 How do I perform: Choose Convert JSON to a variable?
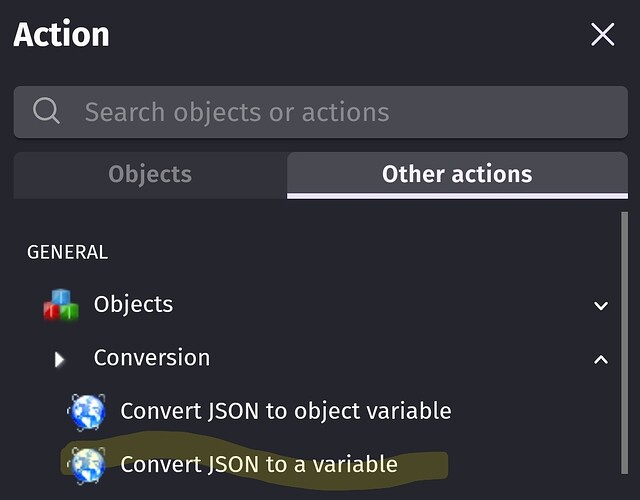pyautogui.click(x=259, y=464)
